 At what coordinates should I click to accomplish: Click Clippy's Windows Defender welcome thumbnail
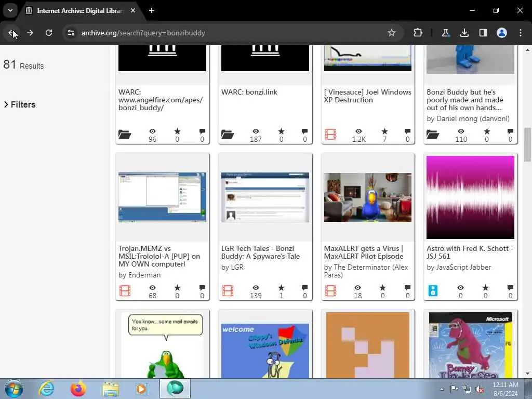point(265,351)
